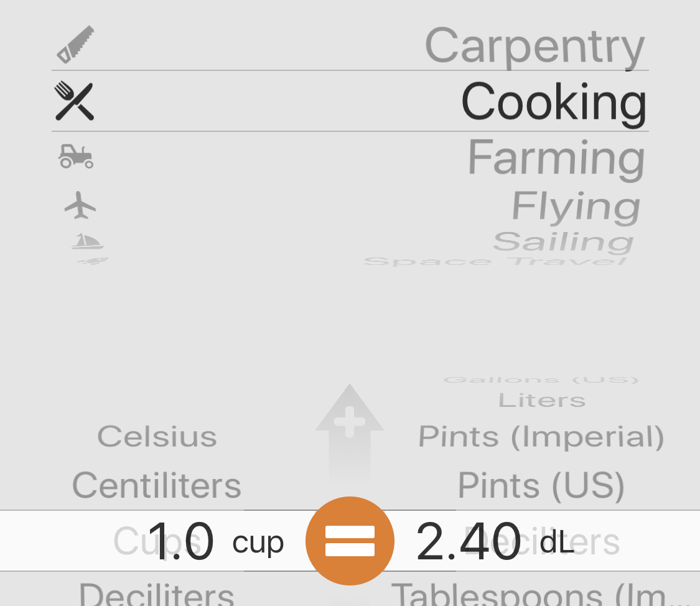Select the Carpentry saw icon

[x=75, y=45]
